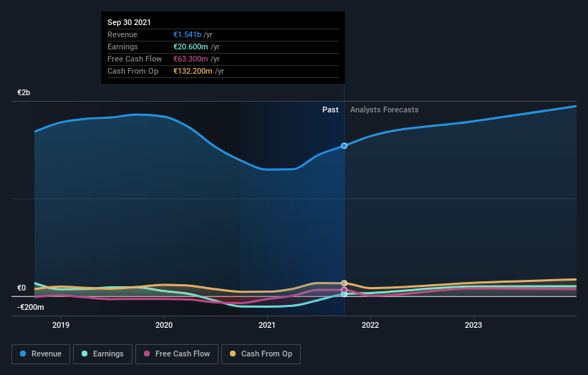The width and height of the screenshot is (588, 375).
Task: Click the €63.300m free cash flow value
Action: pos(191,59)
